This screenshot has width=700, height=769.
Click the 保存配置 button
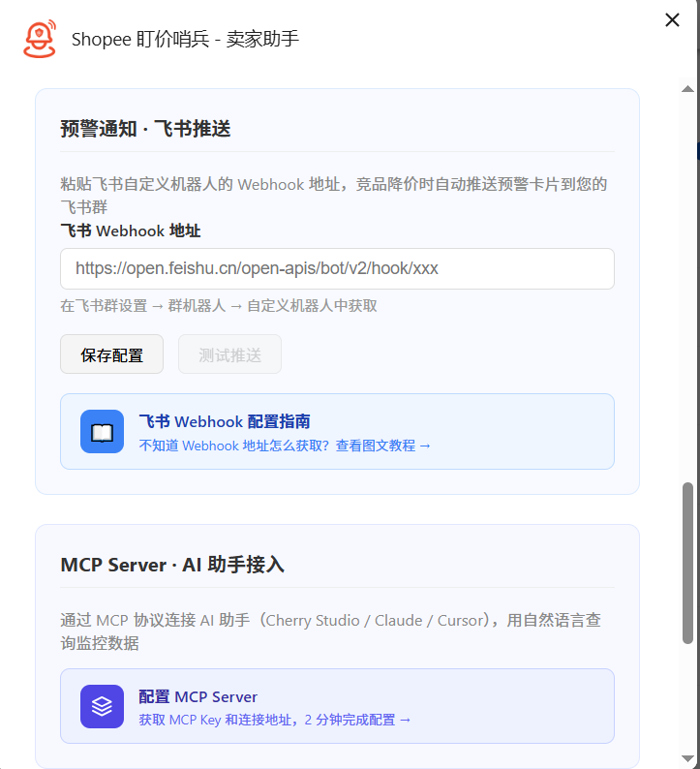(111, 354)
